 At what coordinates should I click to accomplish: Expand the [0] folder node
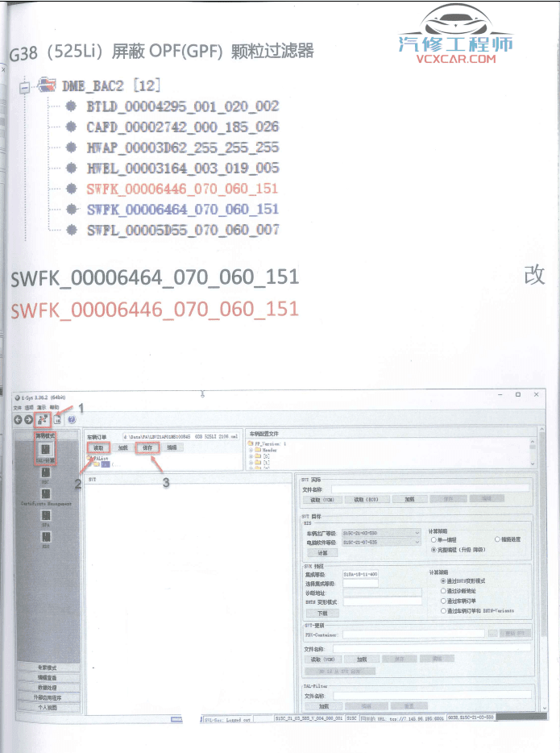[x=251, y=456]
